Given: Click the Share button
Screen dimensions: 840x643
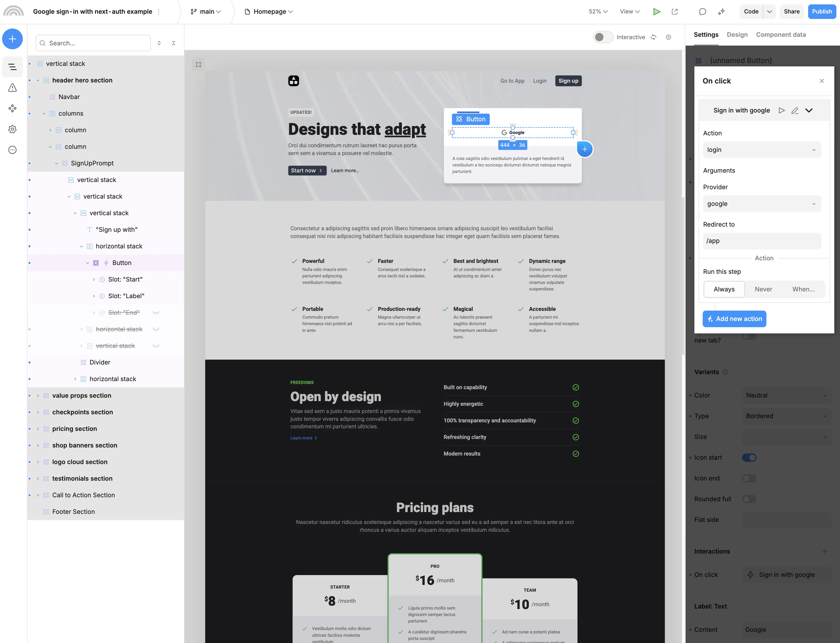Looking at the screenshot, I should pyautogui.click(x=792, y=11).
